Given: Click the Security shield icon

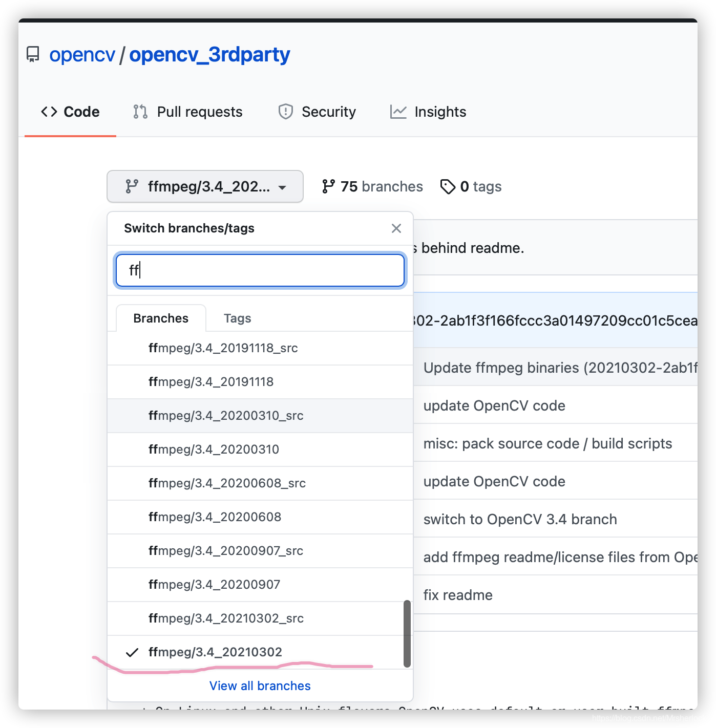Looking at the screenshot, I should (285, 112).
